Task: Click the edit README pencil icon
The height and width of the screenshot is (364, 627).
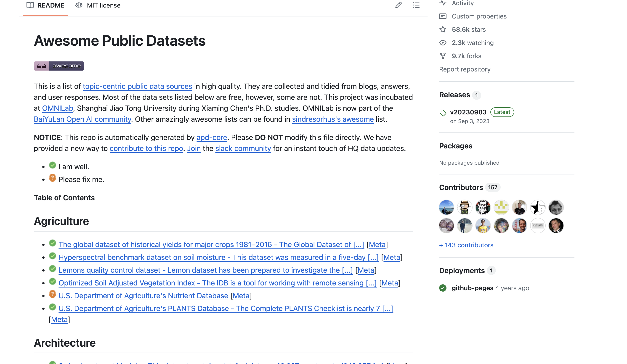Action: click(x=399, y=5)
